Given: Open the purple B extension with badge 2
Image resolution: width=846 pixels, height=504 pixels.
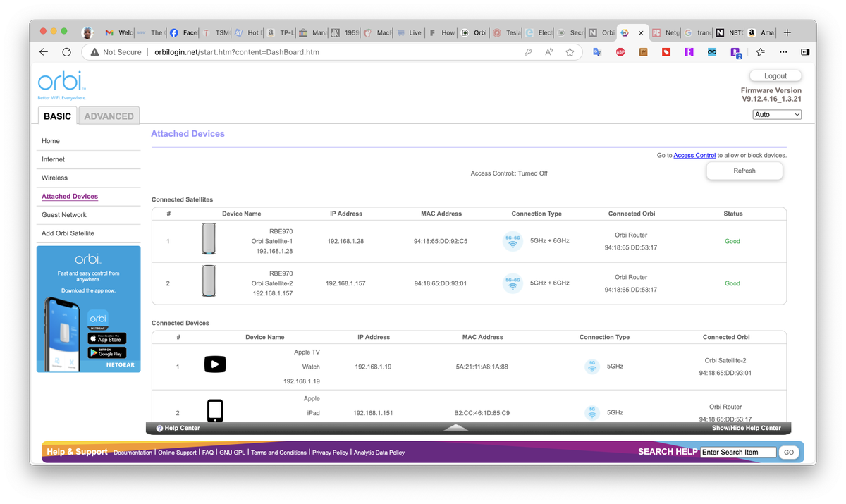Looking at the screenshot, I should point(736,53).
